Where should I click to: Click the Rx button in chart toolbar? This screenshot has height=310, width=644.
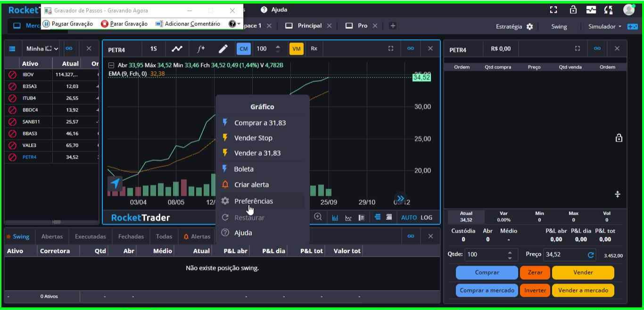pos(314,49)
